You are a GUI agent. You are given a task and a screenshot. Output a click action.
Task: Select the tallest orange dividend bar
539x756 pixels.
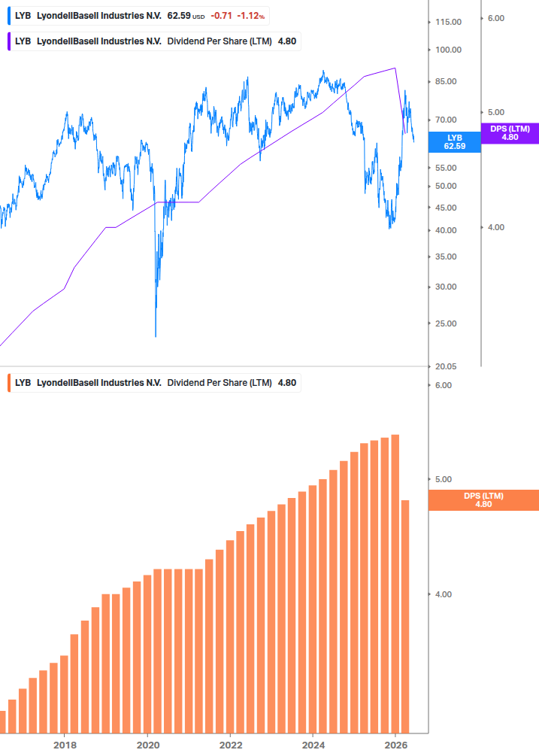[x=395, y=584]
